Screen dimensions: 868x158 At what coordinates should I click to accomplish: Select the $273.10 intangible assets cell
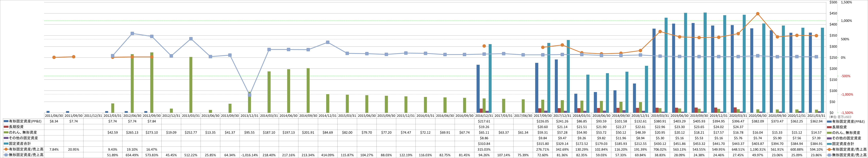click(152, 132)
